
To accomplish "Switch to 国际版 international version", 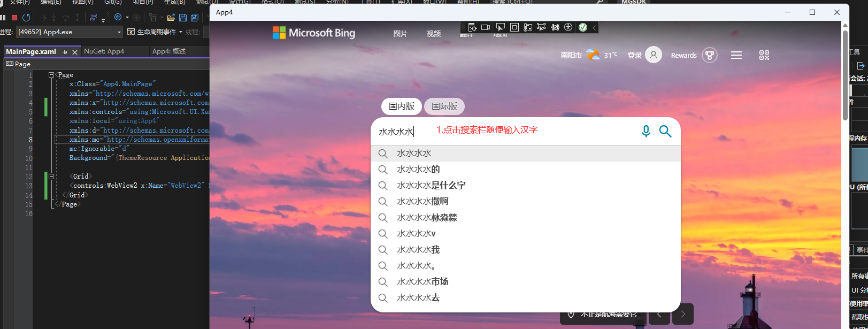I will pyautogui.click(x=444, y=106).
